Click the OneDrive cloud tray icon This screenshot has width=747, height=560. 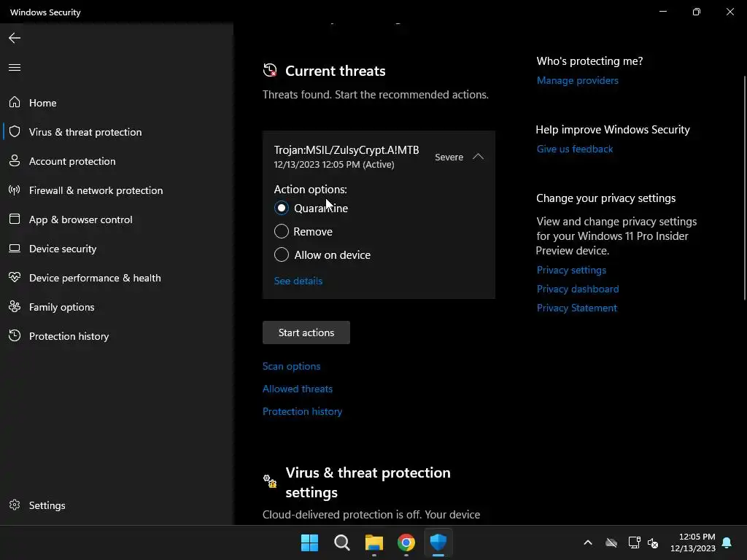click(611, 542)
